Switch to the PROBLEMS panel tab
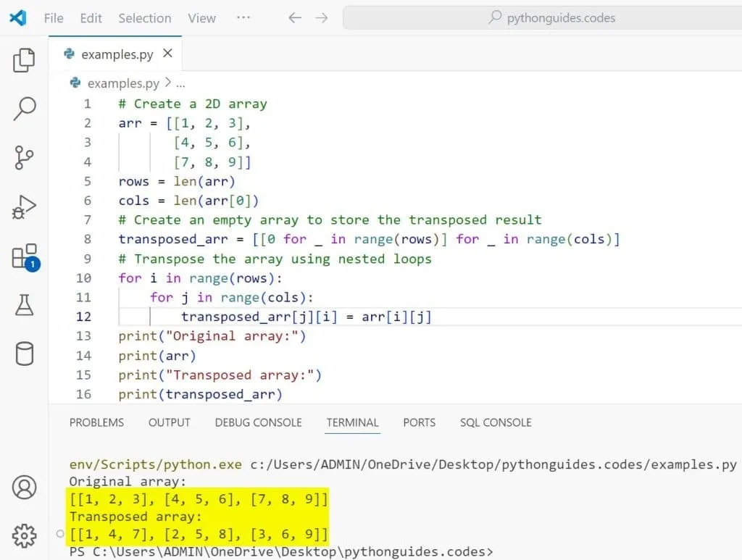Viewport: 742px width, 560px height. [x=96, y=422]
